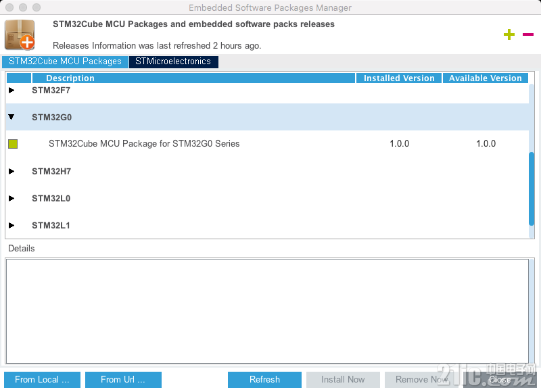Switch to STM32Cube MCU Packages tab
This screenshot has width=541, height=392.
pos(65,62)
